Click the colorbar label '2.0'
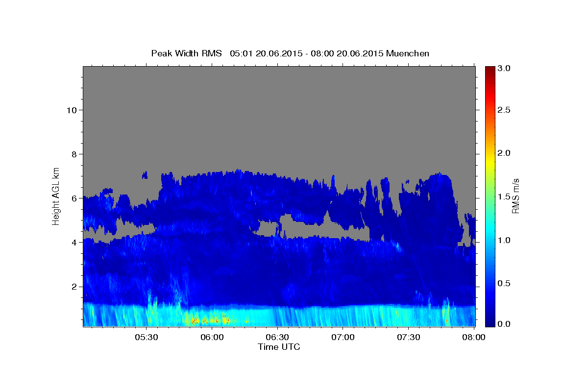This screenshot has height=392, width=588. point(505,153)
